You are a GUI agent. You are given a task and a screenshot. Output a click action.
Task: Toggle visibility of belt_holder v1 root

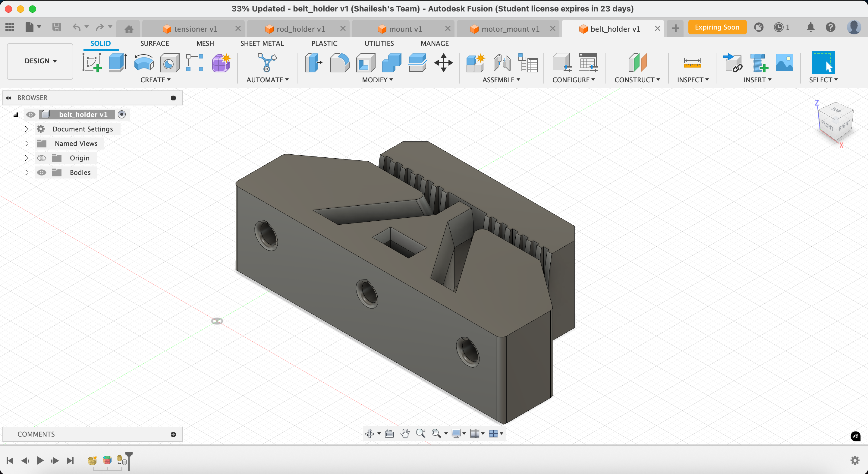coord(31,115)
